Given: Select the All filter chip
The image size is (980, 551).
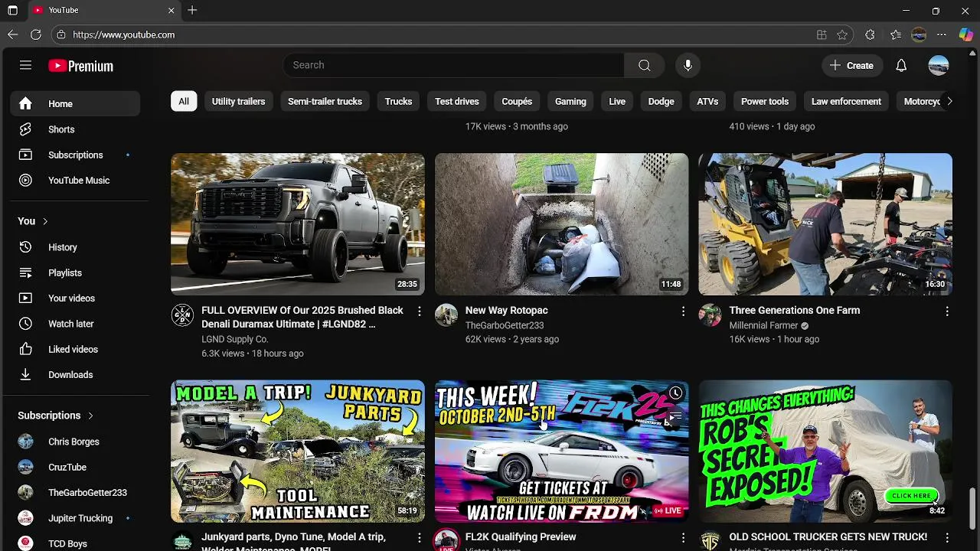Looking at the screenshot, I should (184, 101).
